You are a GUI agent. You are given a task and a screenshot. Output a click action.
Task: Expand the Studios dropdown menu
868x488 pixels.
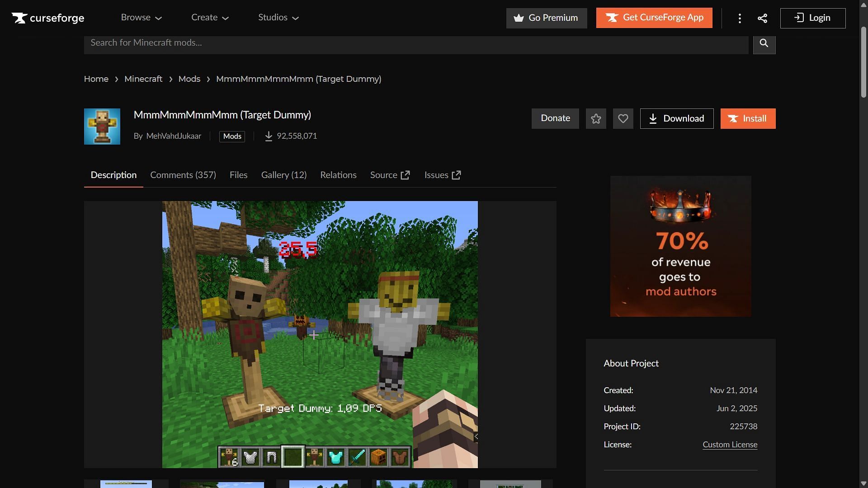click(278, 18)
